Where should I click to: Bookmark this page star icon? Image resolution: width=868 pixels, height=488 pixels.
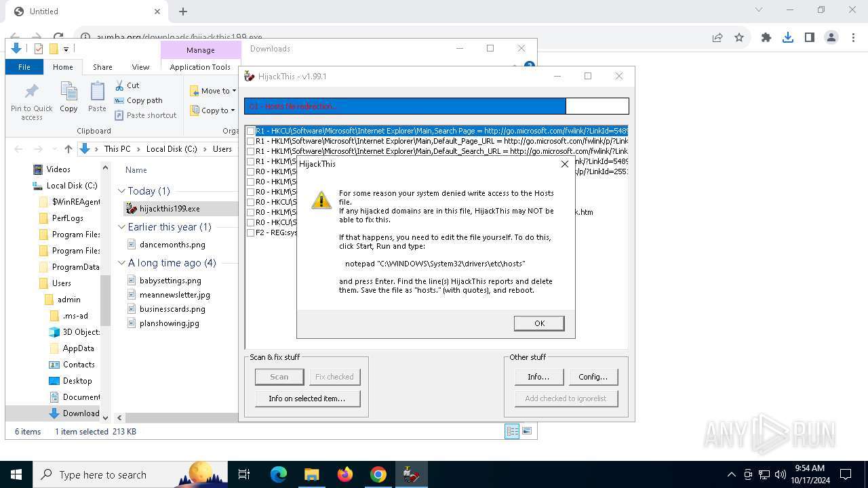pos(739,38)
